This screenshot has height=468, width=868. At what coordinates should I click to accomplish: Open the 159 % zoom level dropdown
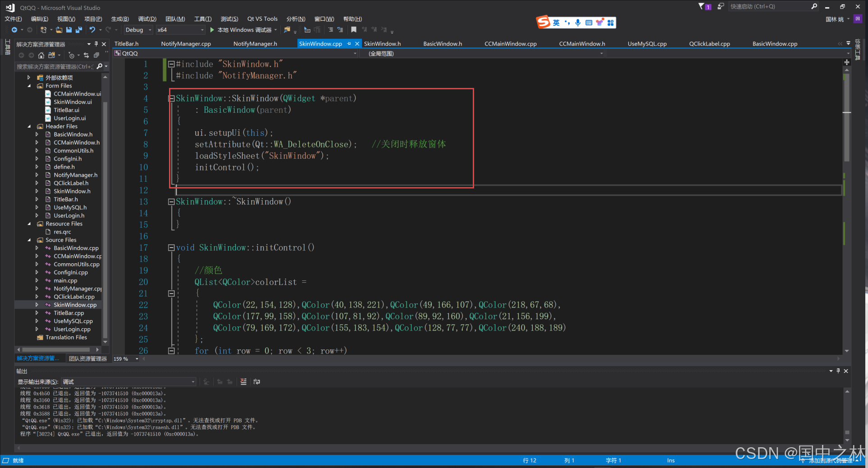[x=126, y=359]
